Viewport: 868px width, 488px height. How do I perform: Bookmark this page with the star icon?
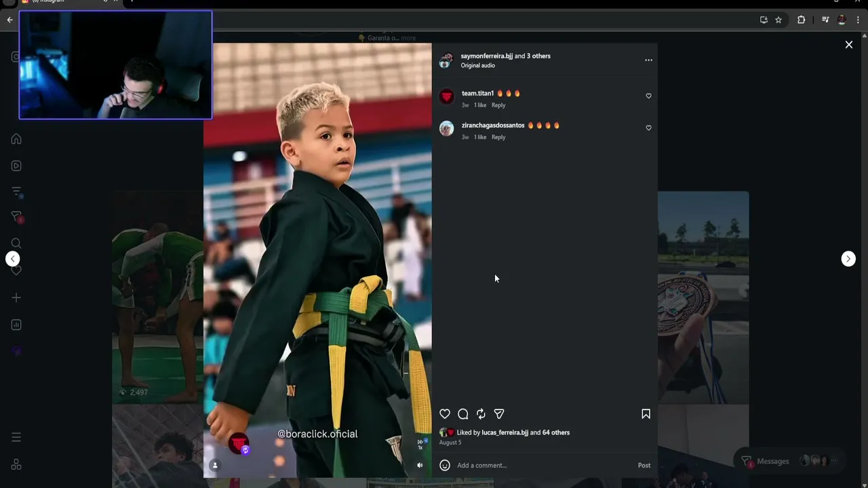click(778, 20)
